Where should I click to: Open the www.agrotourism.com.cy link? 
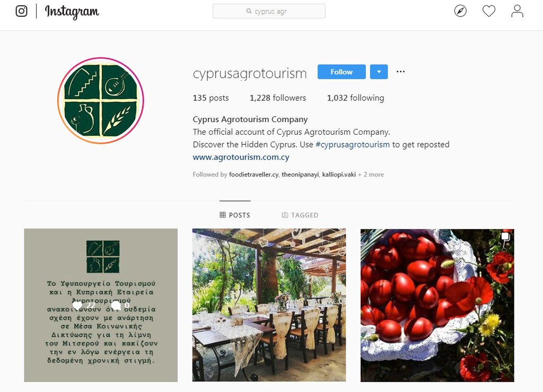point(241,157)
